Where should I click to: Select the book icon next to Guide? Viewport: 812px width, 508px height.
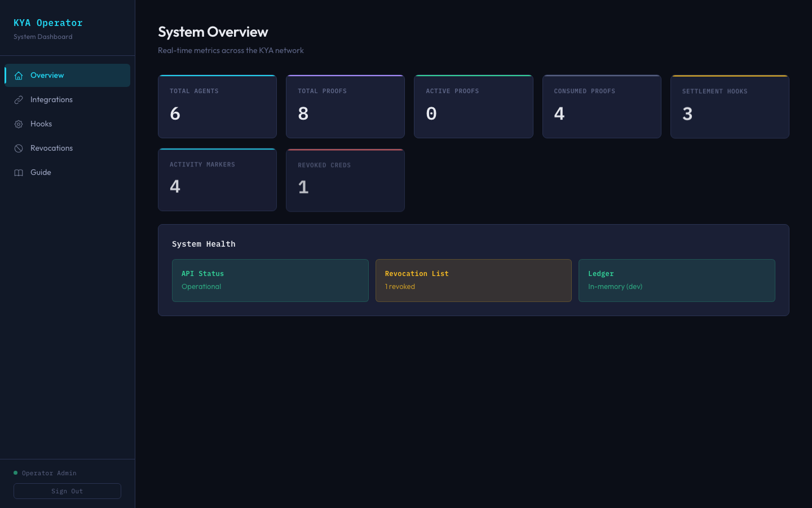[19, 172]
